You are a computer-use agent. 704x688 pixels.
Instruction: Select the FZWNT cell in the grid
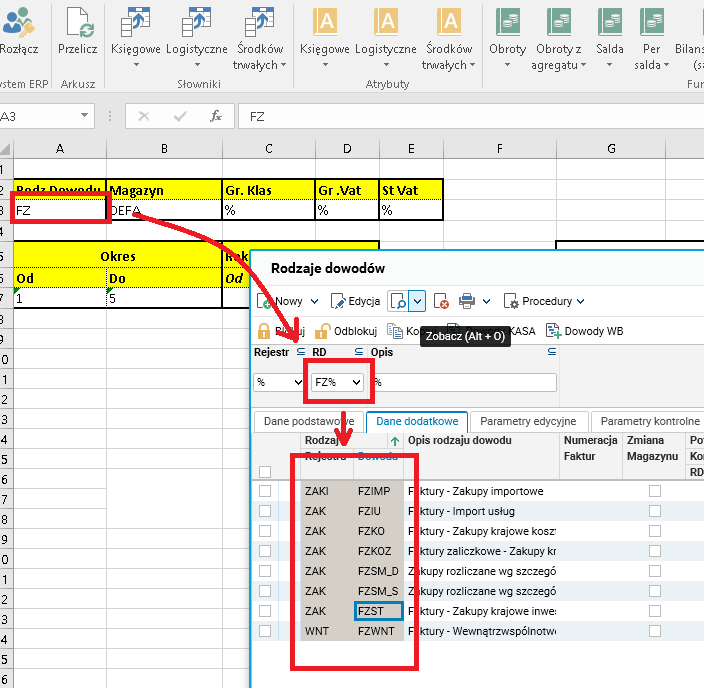[378, 631]
